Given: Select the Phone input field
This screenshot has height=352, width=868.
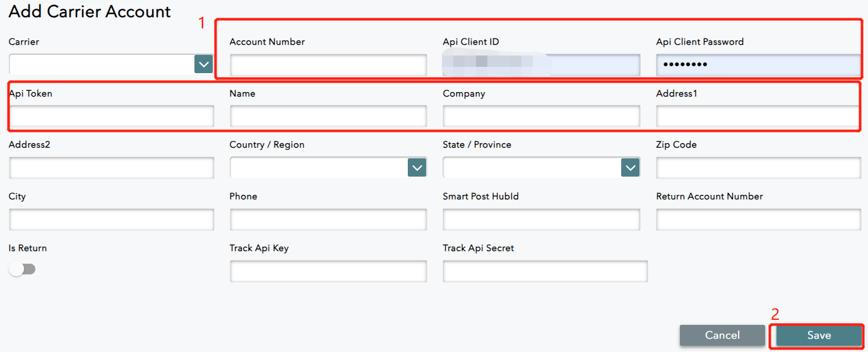Looking at the screenshot, I should tap(328, 220).
